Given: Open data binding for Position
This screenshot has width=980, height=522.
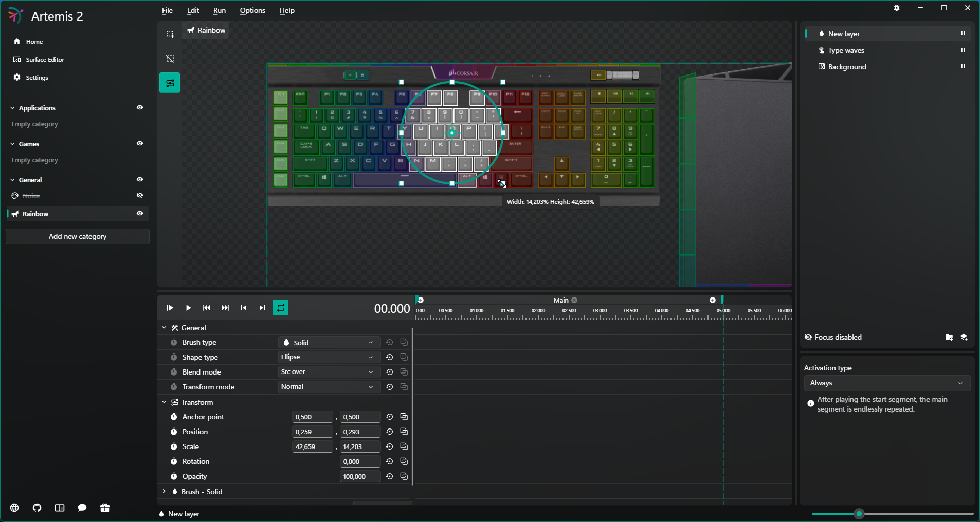Looking at the screenshot, I should point(404,432).
